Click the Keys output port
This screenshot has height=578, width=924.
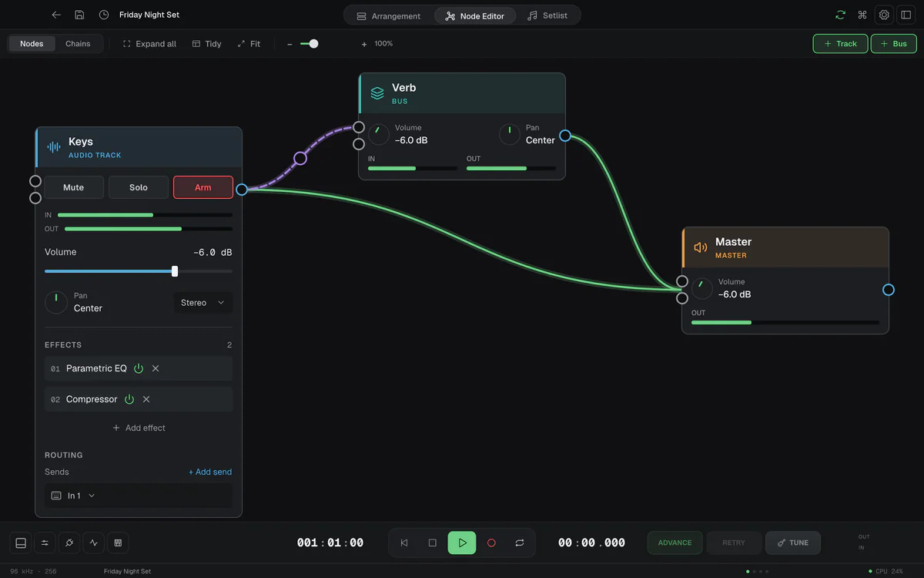(242, 190)
